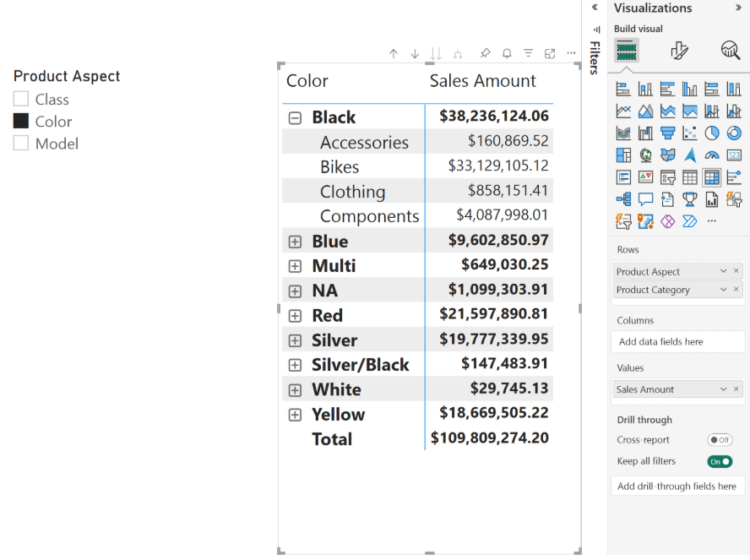
Task: Expand the NA row
Action: [x=295, y=291]
